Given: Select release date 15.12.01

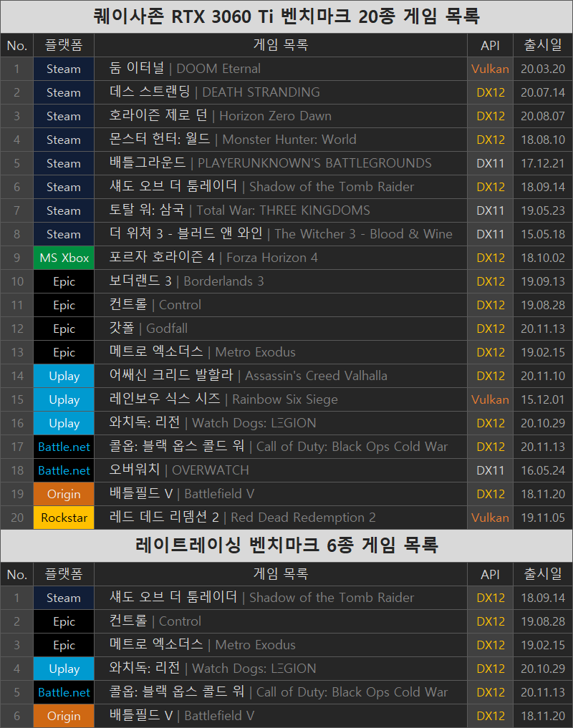Looking at the screenshot, I should click(x=543, y=399).
